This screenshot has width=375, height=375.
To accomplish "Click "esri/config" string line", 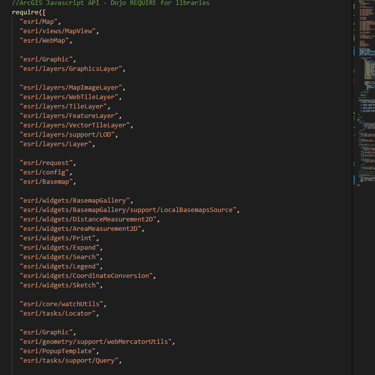I will click(44, 172).
